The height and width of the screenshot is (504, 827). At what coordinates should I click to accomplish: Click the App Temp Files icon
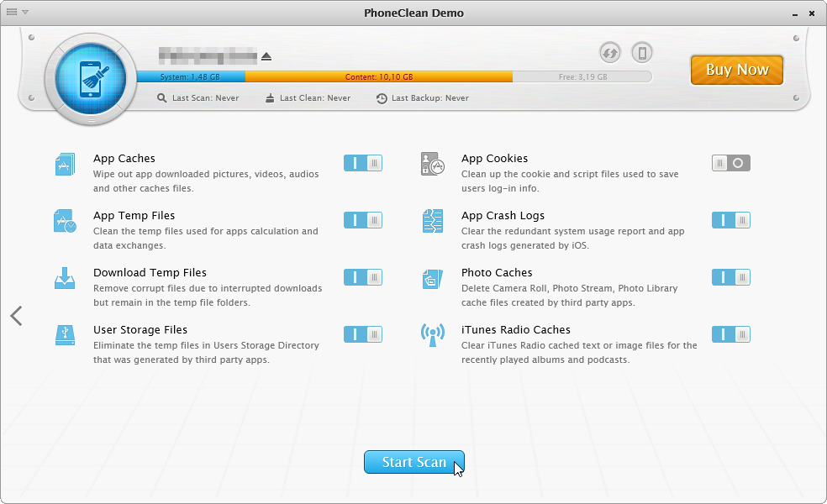coord(65,221)
